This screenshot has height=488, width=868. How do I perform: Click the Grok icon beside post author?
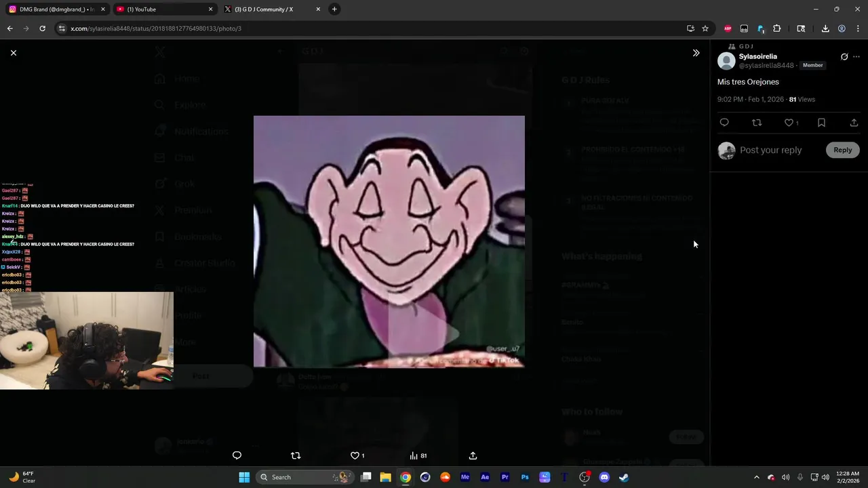click(x=844, y=57)
